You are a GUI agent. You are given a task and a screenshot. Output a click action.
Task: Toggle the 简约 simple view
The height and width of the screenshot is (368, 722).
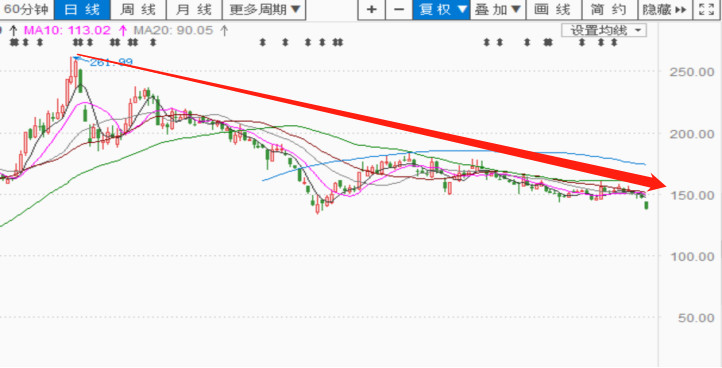point(610,9)
